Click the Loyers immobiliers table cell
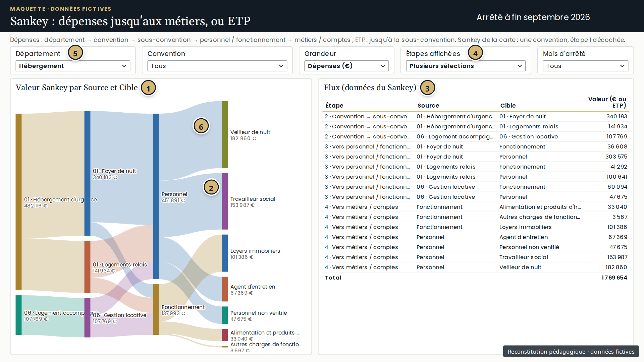644x362 pixels. (x=525, y=227)
